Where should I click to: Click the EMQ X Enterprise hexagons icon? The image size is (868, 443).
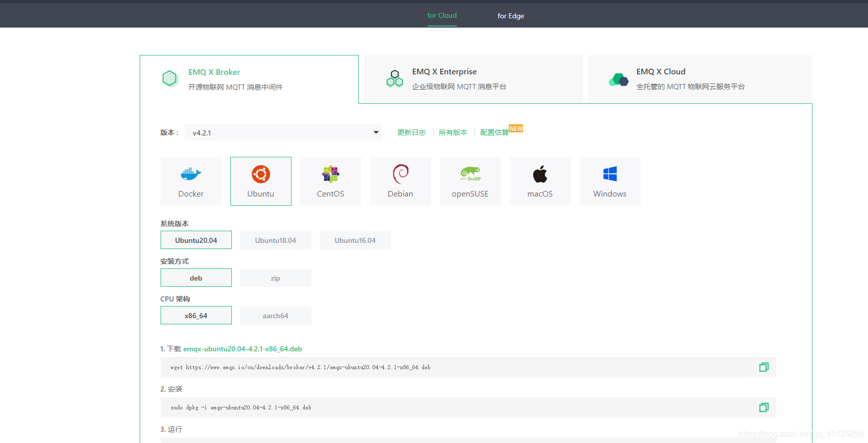(394, 78)
